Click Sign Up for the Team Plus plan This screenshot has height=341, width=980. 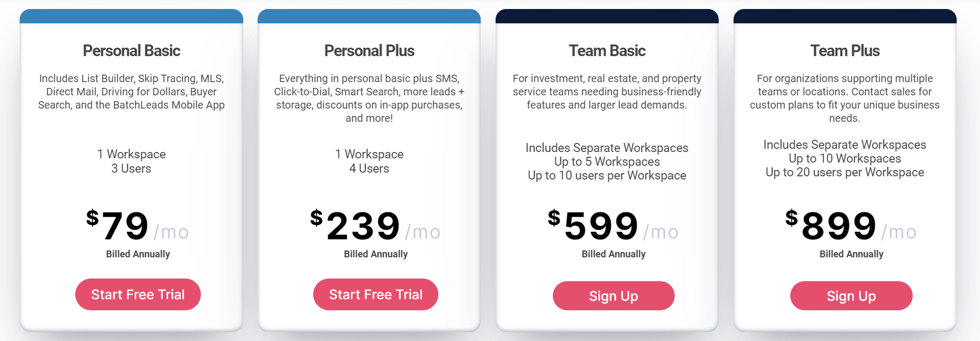pyautogui.click(x=851, y=296)
